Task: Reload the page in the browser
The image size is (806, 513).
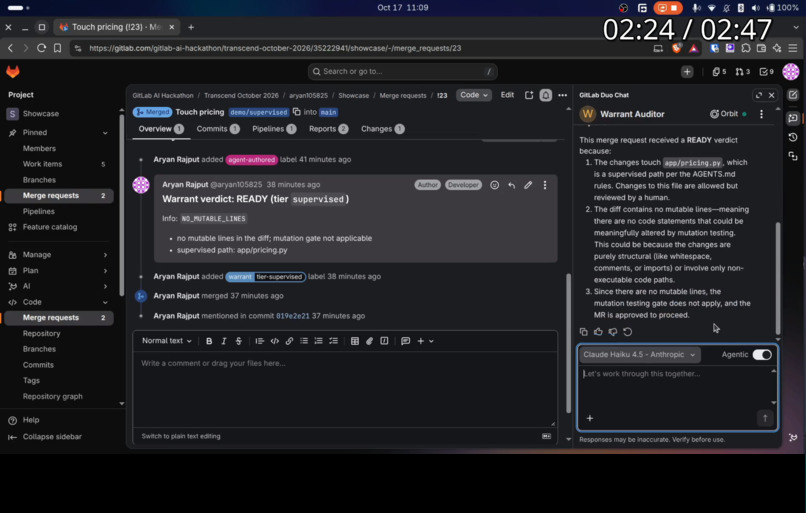Action: (x=41, y=48)
